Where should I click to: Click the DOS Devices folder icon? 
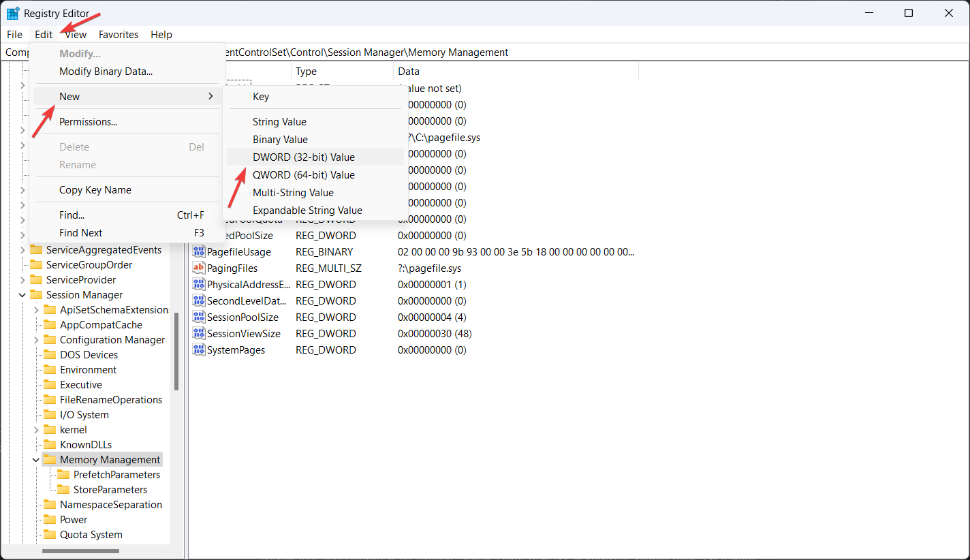click(49, 355)
